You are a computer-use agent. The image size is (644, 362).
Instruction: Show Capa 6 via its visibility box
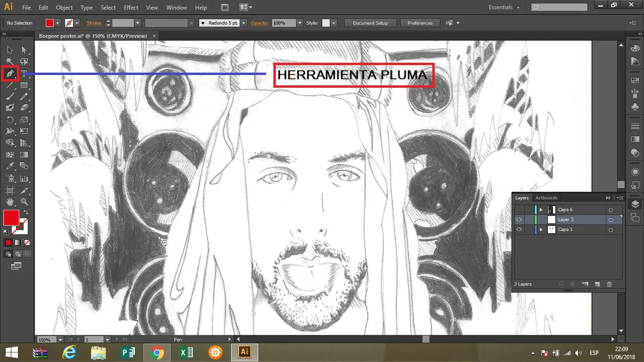[x=519, y=210]
